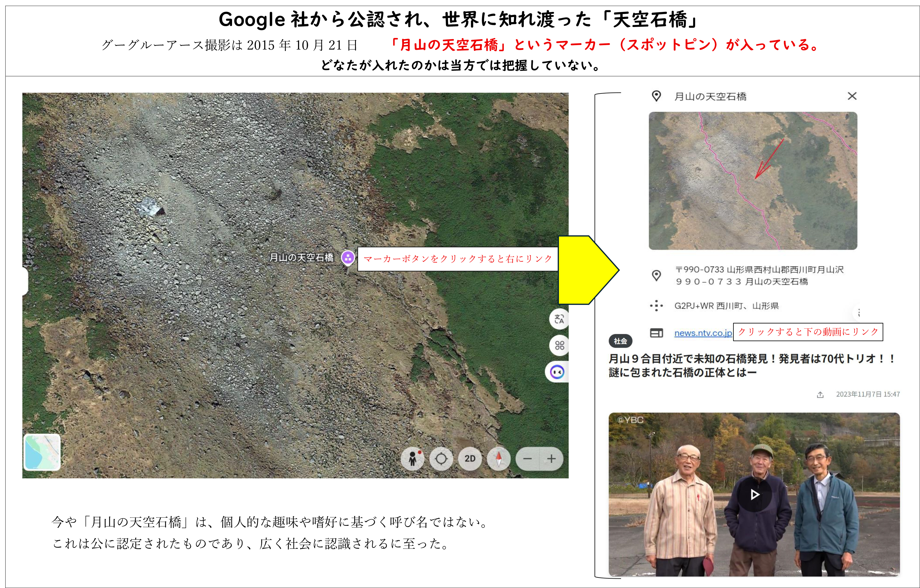Zoom out with the minus button

(528, 458)
